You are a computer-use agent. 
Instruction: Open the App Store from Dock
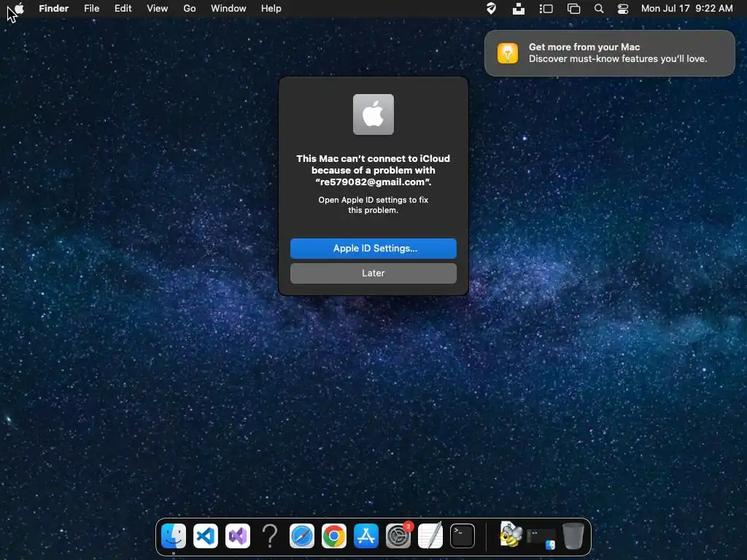click(366, 536)
